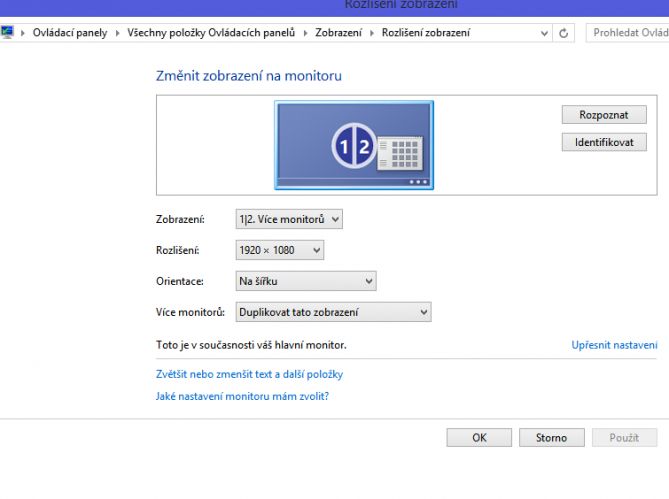Open Více monitorů dropdown Duplikovat tato zobrazení

[333, 312]
